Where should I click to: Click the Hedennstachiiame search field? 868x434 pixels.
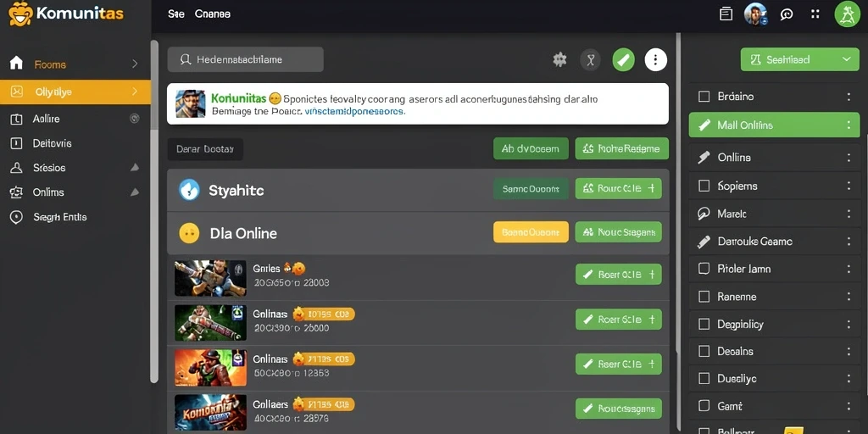pyautogui.click(x=245, y=59)
